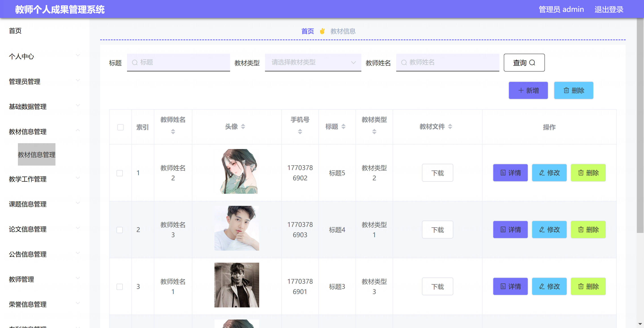The image size is (644, 328).
Task: Sort by 标题 column arrows
Action: (343, 127)
